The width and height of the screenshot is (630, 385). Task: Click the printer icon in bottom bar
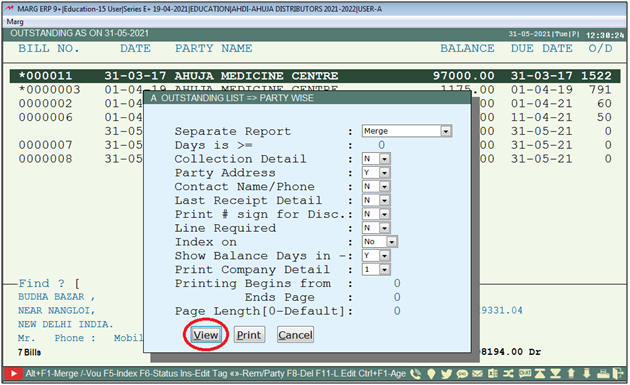point(603,374)
